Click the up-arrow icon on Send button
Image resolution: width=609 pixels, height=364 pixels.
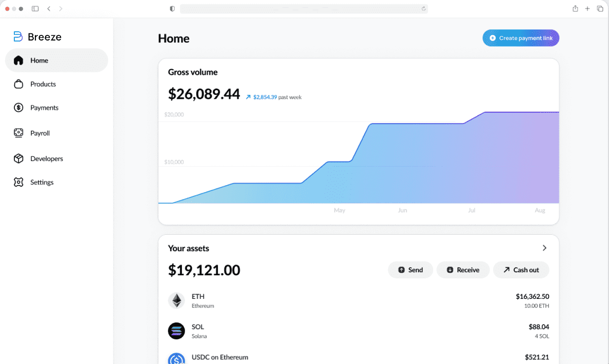pyautogui.click(x=401, y=270)
